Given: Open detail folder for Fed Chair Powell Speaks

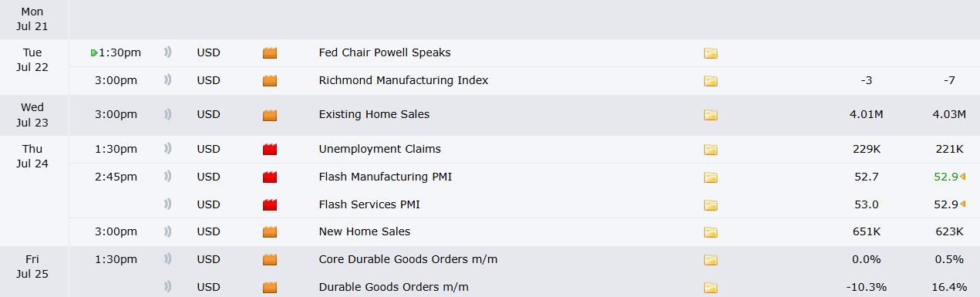Looking at the screenshot, I should 710,53.
